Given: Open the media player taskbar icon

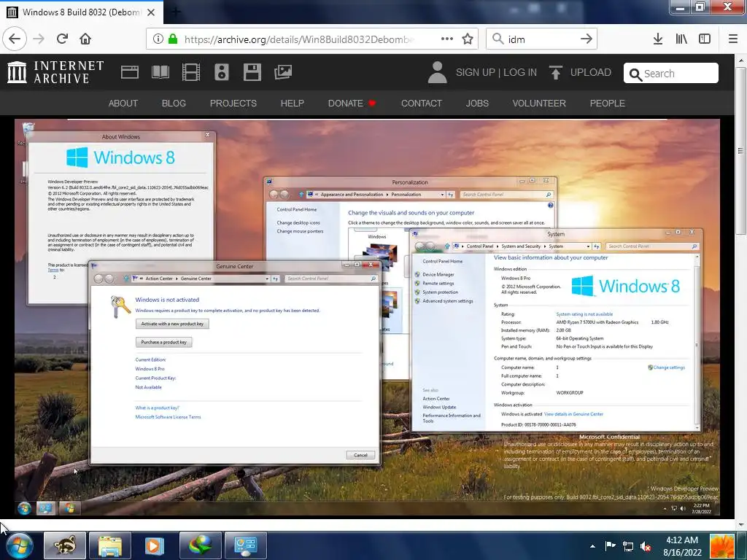Looking at the screenshot, I should coord(155,545).
